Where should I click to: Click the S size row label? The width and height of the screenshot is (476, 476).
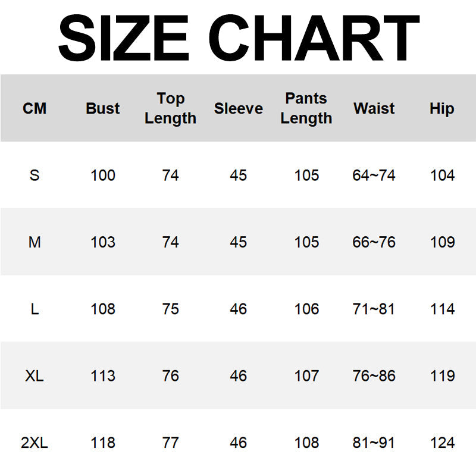[35, 176]
